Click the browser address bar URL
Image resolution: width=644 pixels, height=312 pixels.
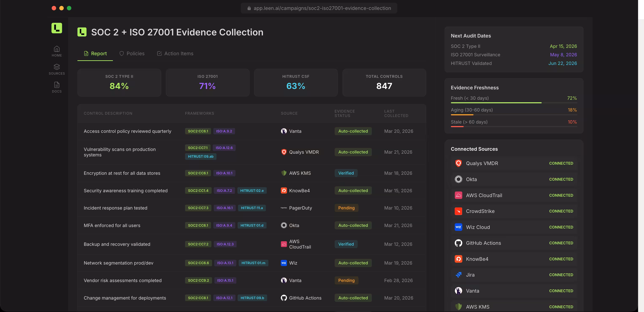[x=322, y=8]
